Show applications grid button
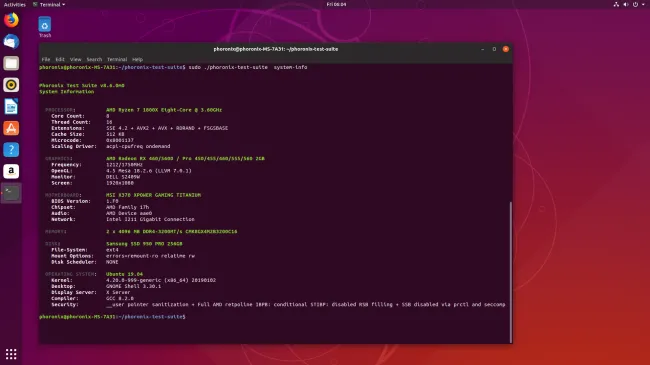This screenshot has width=650, height=365. coord(11,354)
